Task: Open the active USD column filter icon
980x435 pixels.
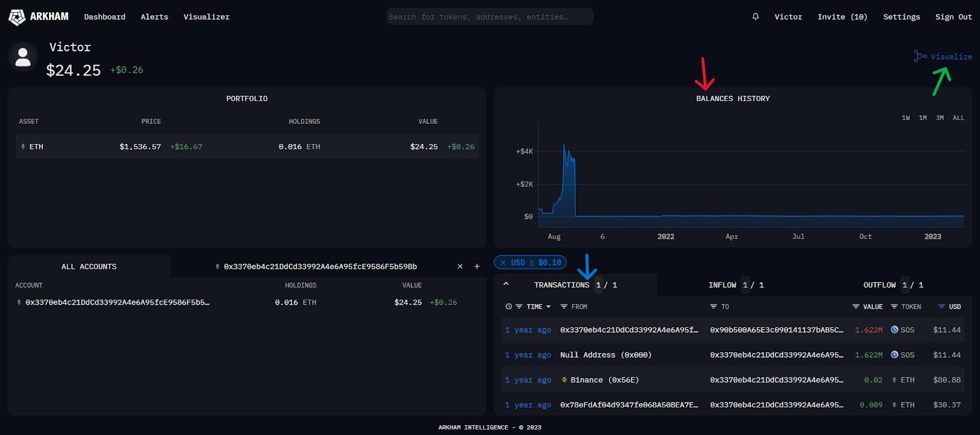Action: pyautogui.click(x=941, y=306)
